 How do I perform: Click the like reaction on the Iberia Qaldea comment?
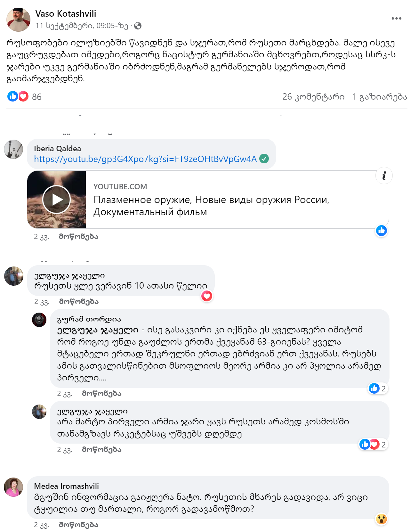381,231
